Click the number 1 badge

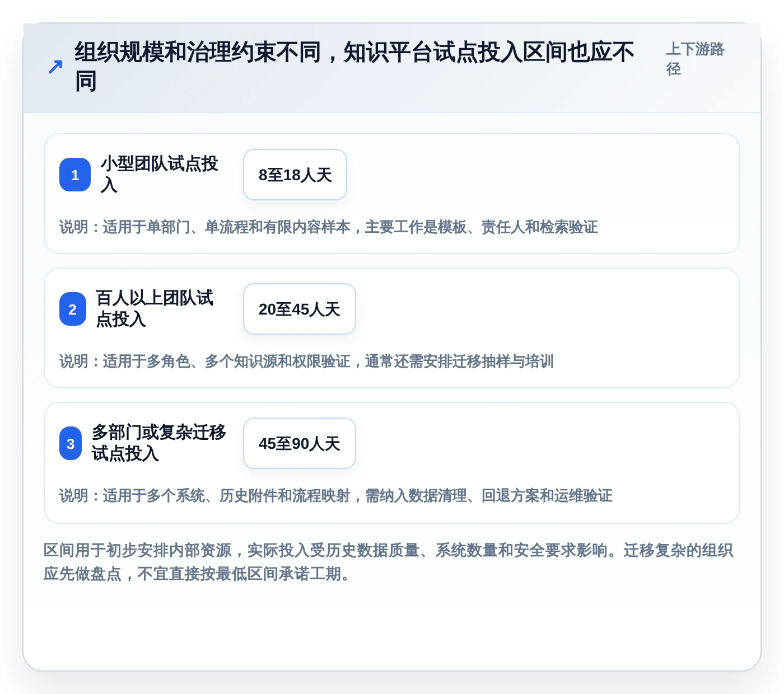75,175
